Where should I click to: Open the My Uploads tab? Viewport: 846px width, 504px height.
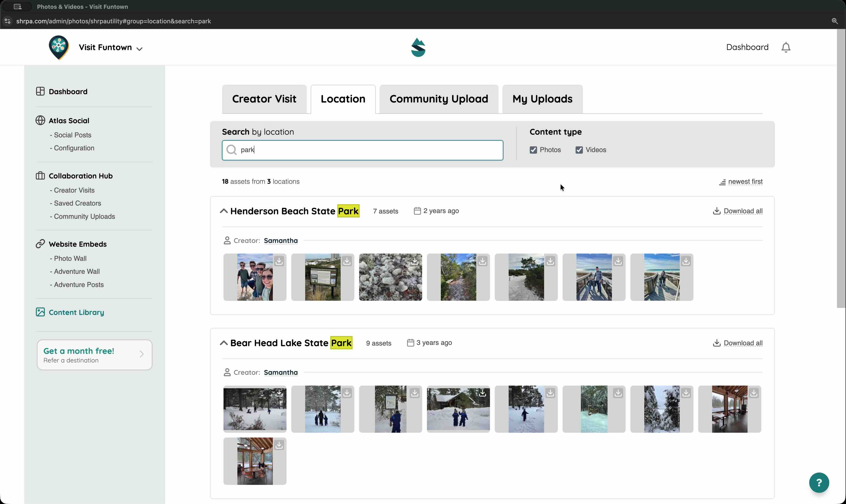[543, 99]
